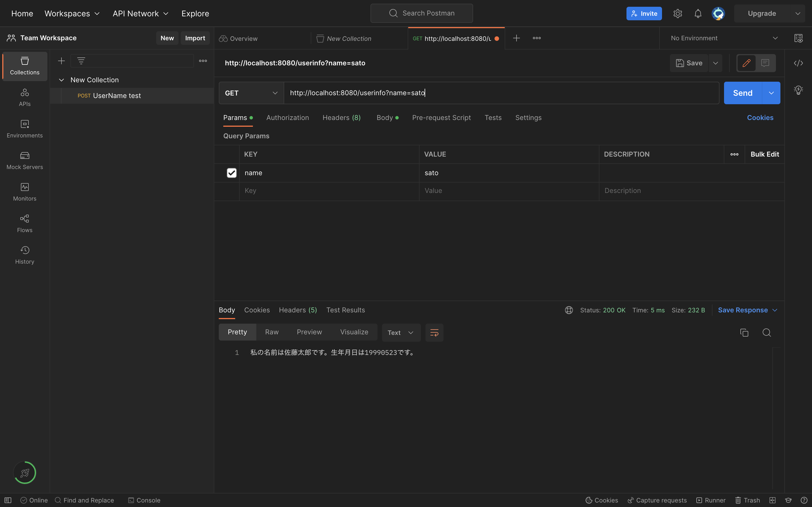This screenshot has width=812, height=507.
Task: Uncheck the name query parameter
Action: coord(231,173)
